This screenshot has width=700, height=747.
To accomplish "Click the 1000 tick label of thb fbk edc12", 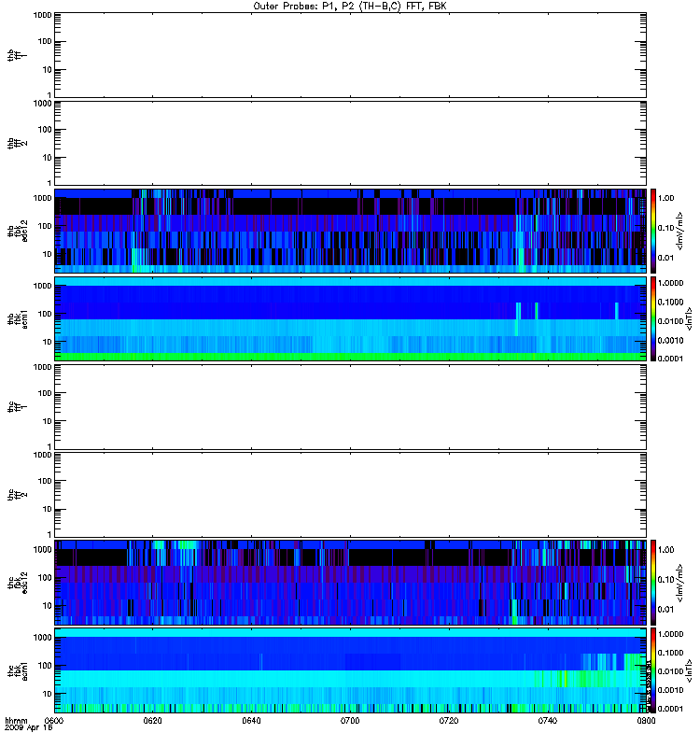I will coord(42,198).
